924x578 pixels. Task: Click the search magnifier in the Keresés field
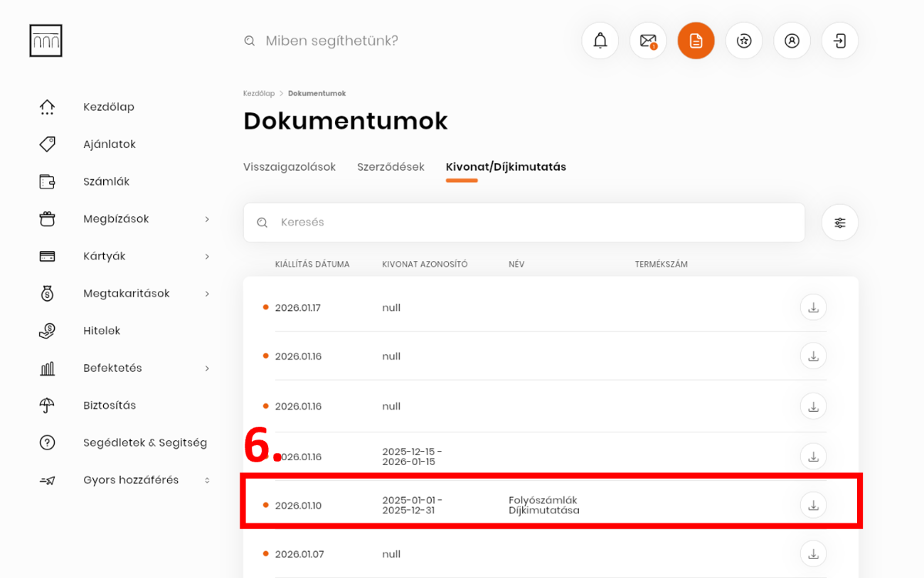[x=262, y=222]
